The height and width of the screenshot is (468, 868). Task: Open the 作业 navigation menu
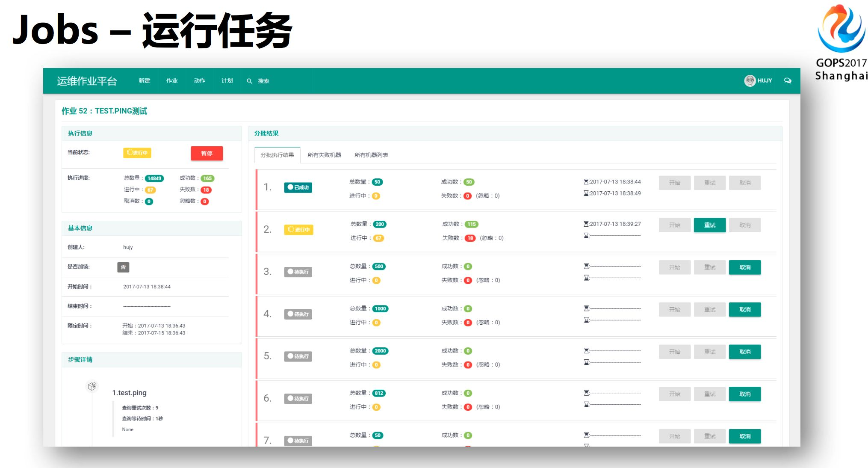(x=172, y=80)
